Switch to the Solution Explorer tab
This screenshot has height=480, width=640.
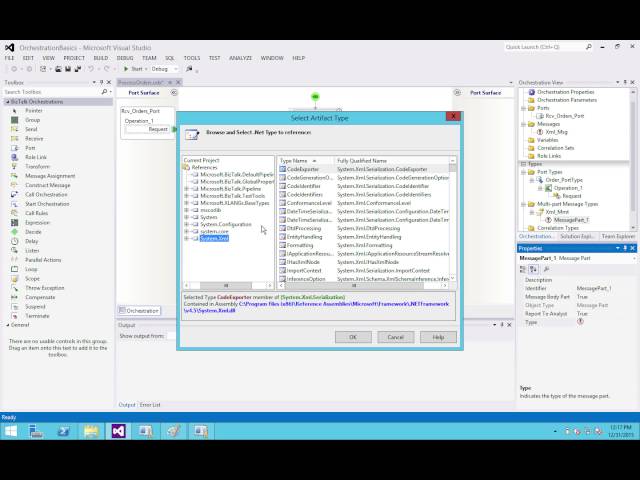click(x=577, y=237)
